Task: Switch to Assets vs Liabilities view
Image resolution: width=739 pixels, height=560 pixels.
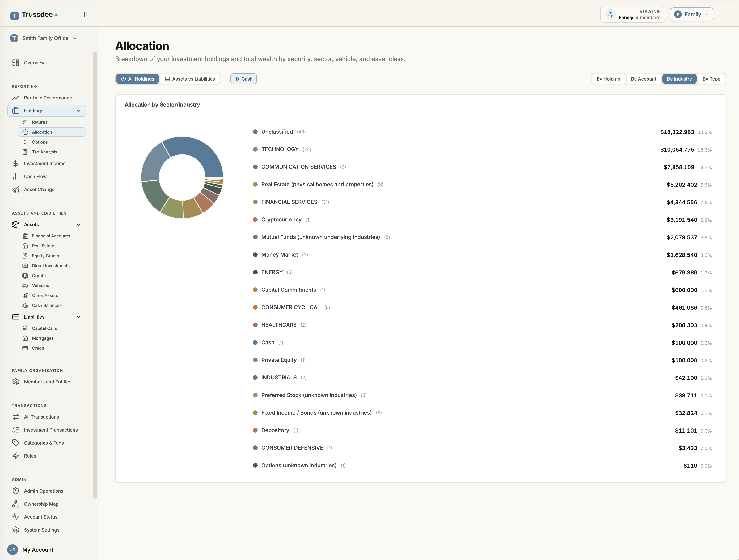Action: (x=190, y=79)
